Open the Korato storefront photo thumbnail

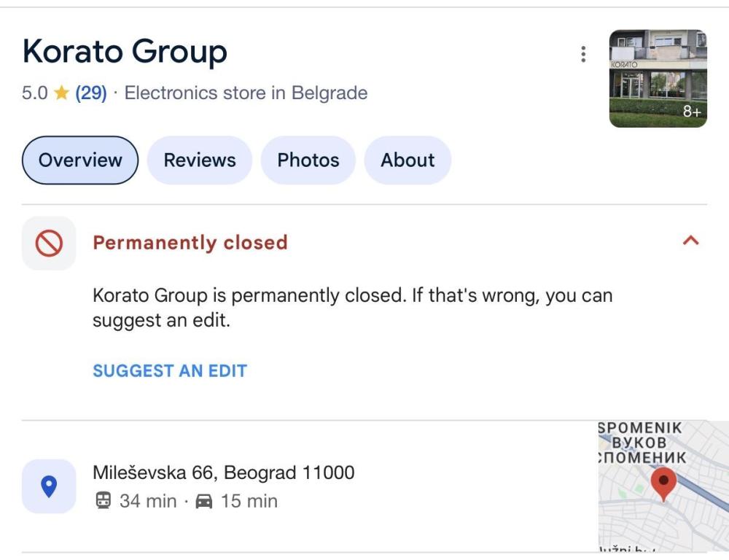[658, 78]
